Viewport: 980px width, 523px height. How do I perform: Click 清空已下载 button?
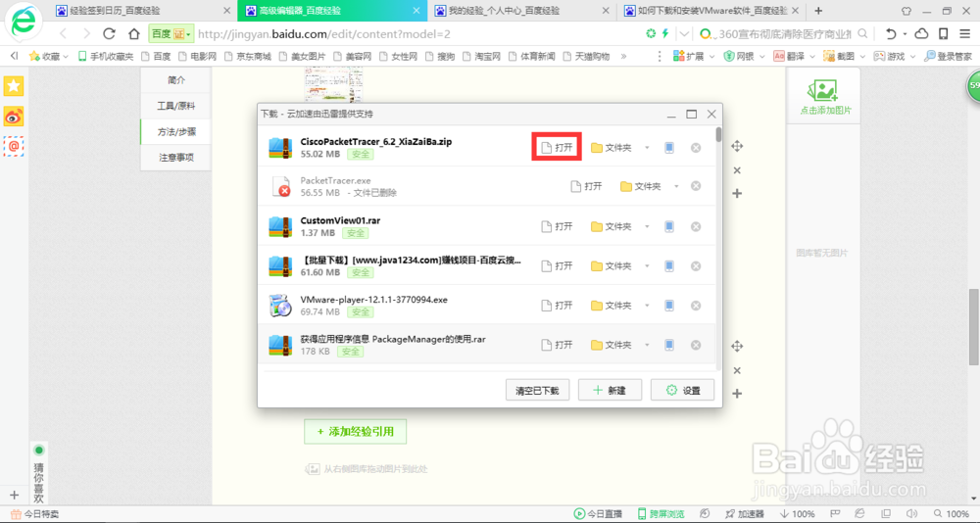pyautogui.click(x=537, y=390)
